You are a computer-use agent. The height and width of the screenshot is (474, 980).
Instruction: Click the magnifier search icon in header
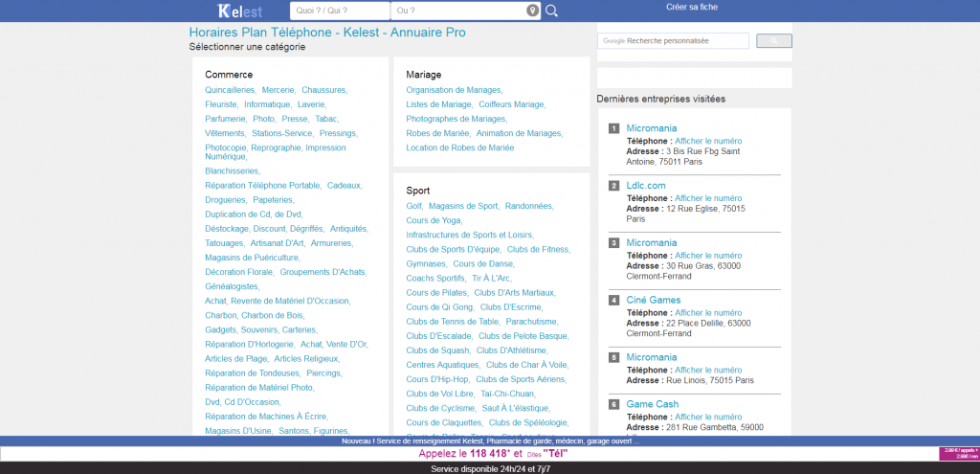click(551, 11)
